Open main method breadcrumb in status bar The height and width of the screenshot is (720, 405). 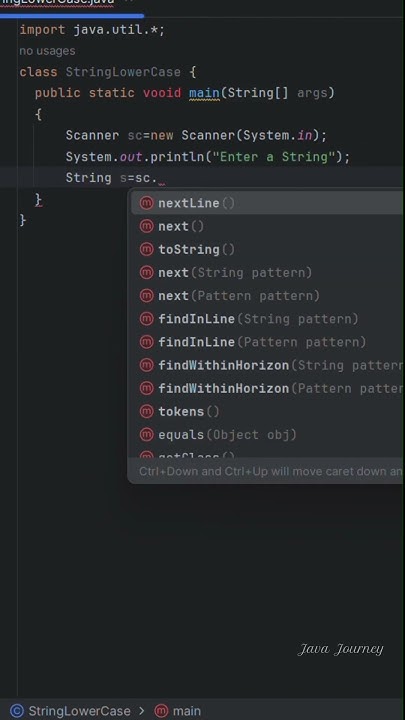(187, 711)
